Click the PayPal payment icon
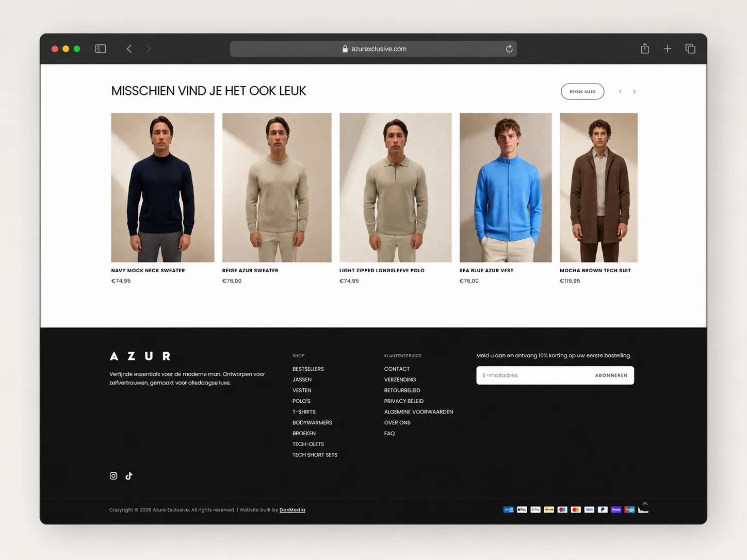The image size is (747, 560). point(603,509)
